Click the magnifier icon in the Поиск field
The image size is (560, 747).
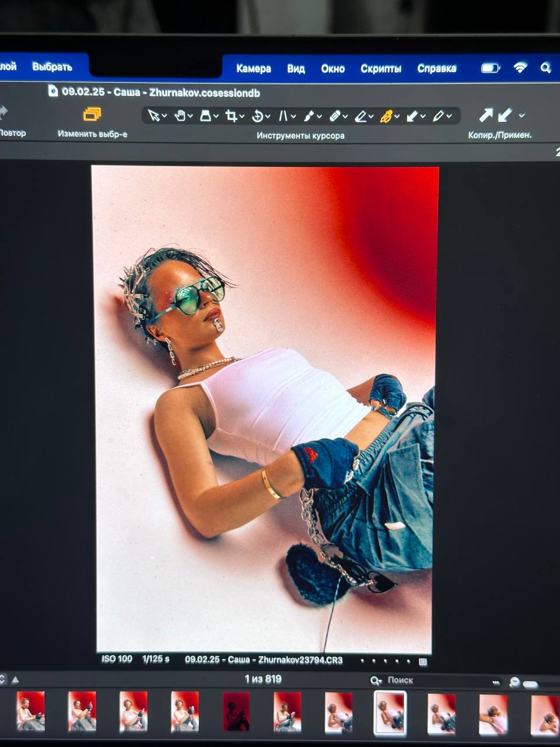coord(376,680)
